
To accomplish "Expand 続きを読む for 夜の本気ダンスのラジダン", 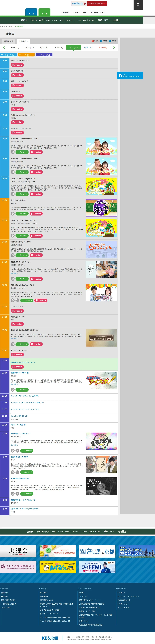I will 14,445.
